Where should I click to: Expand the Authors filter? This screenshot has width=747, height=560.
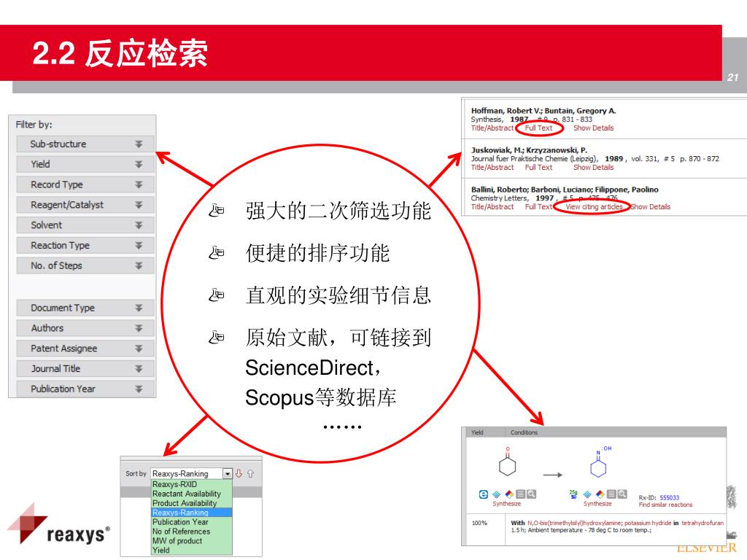coord(85,328)
